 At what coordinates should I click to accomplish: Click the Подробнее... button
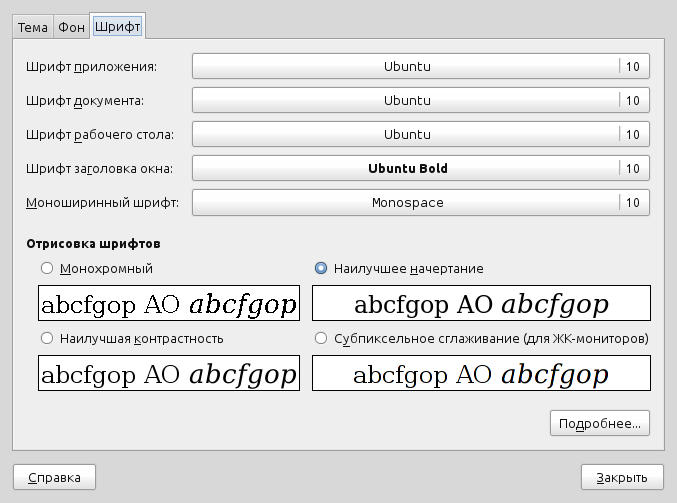coord(600,423)
